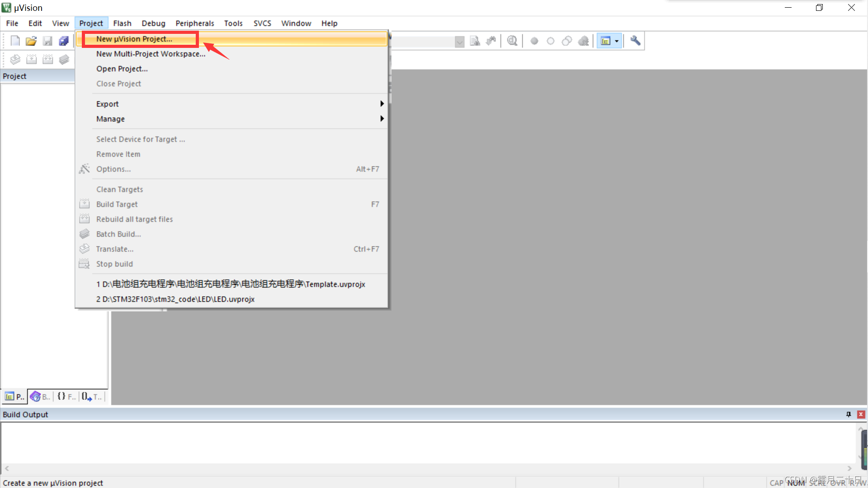
Task: Click the Start/Stop Debug Session magnifier icon
Action: pos(512,41)
